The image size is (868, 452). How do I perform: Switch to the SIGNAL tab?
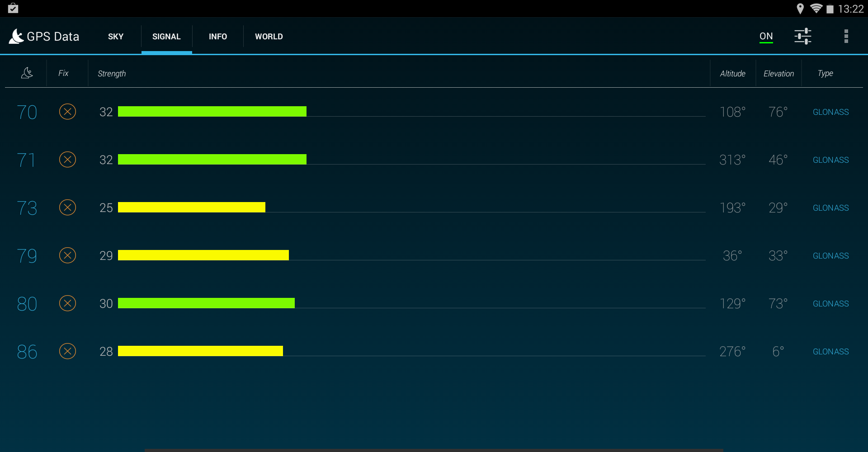[x=166, y=37]
